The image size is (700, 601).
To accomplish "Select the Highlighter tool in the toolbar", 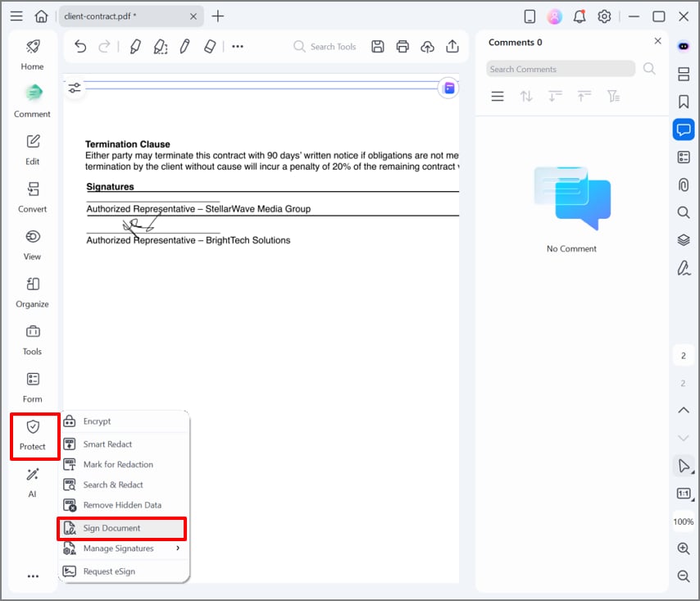I will (135, 47).
